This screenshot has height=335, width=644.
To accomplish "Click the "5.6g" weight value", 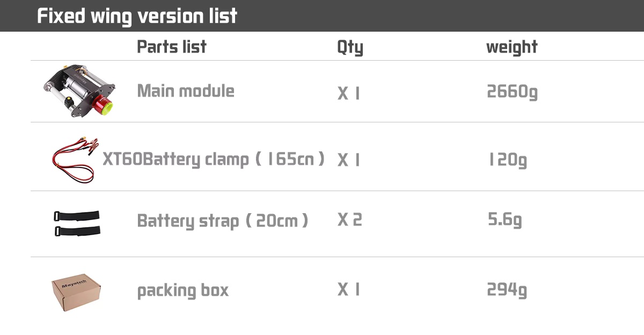I will [504, 220].
